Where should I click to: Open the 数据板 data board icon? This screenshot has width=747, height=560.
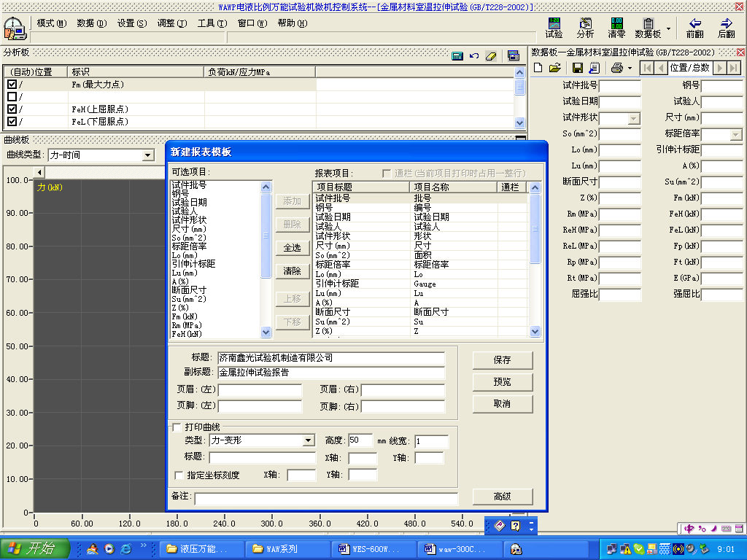pyautogui.click(x=648, y=28)
